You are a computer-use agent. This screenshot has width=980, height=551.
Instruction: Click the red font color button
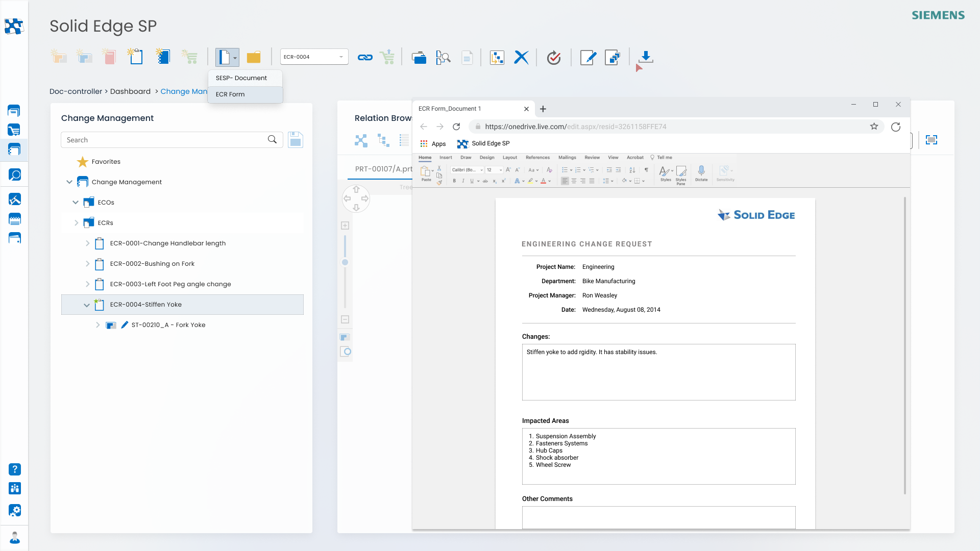pyautogui.click(x=543, y=181)
